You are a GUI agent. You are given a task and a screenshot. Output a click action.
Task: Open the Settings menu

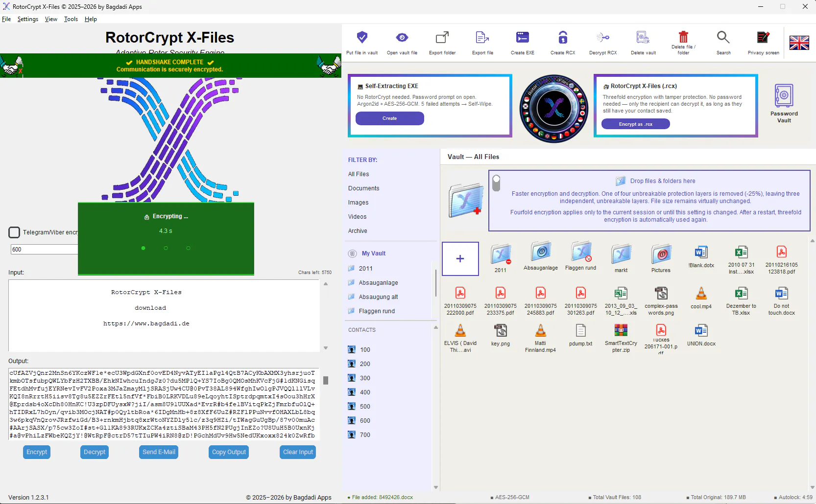pyautogui.click(x=28, y=19)
